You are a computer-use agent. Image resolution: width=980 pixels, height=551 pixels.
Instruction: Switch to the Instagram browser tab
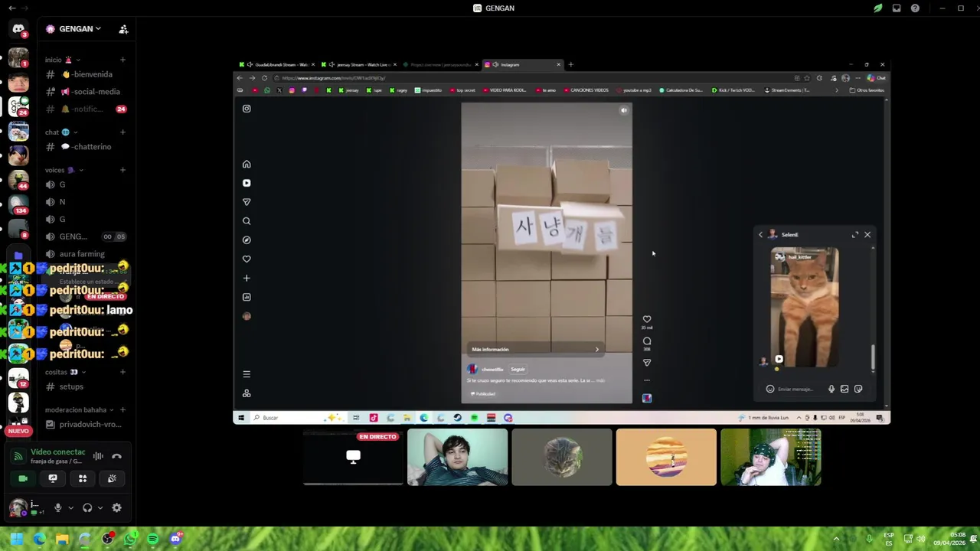coord(523,64)
